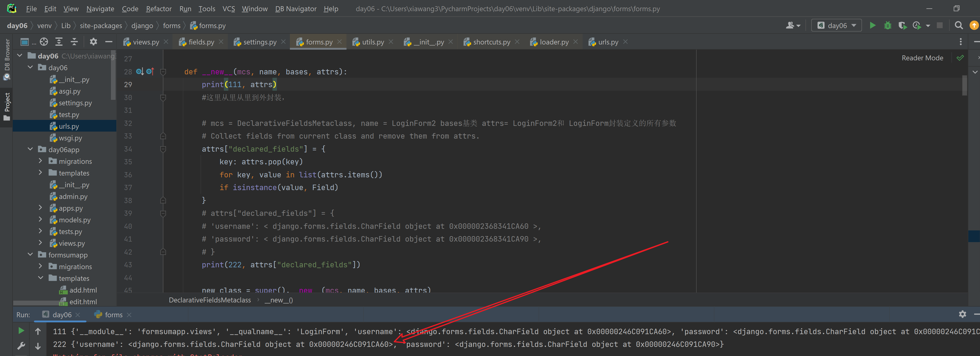Run with coverage shield icon
The image size is (980, 356).
tap(902, 25)
